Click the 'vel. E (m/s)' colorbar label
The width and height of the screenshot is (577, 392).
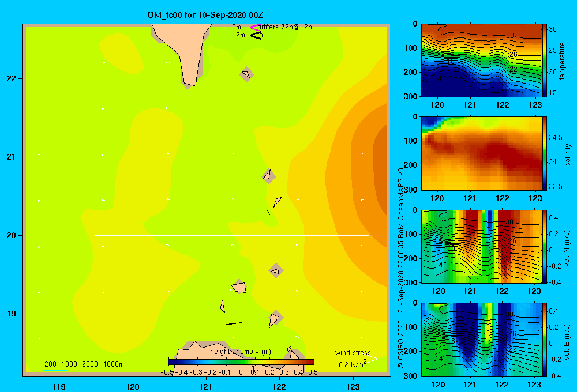click(567, 341)
